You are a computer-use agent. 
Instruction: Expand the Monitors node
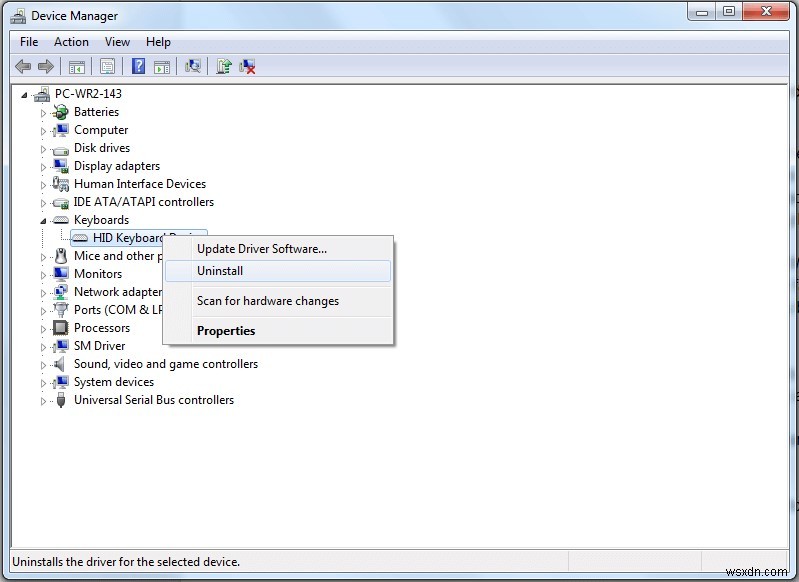pos(43,275)
